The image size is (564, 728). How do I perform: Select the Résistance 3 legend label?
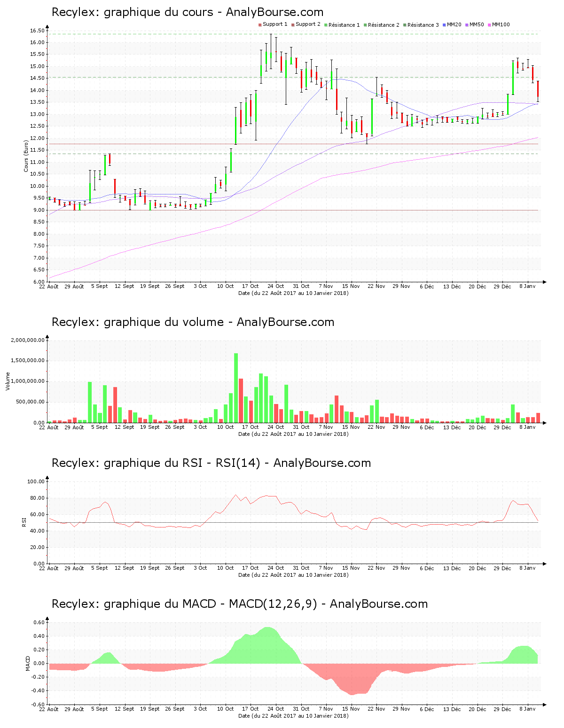(423, 24)
